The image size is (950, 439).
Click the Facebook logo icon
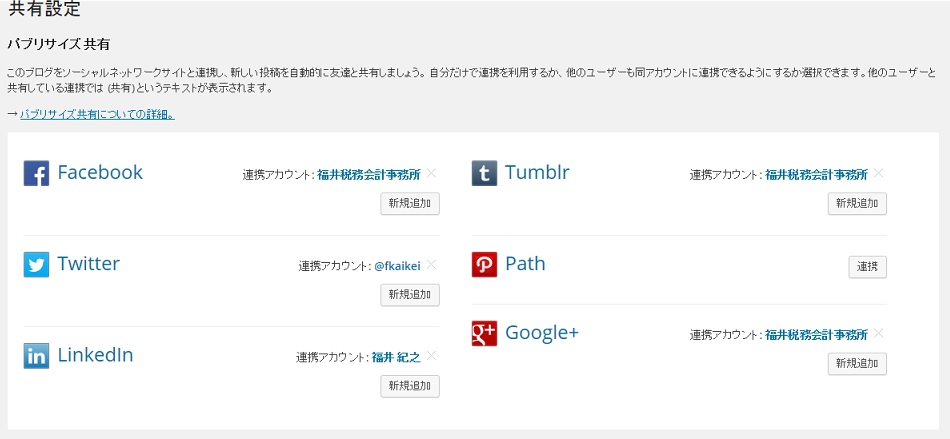(36, 173)
